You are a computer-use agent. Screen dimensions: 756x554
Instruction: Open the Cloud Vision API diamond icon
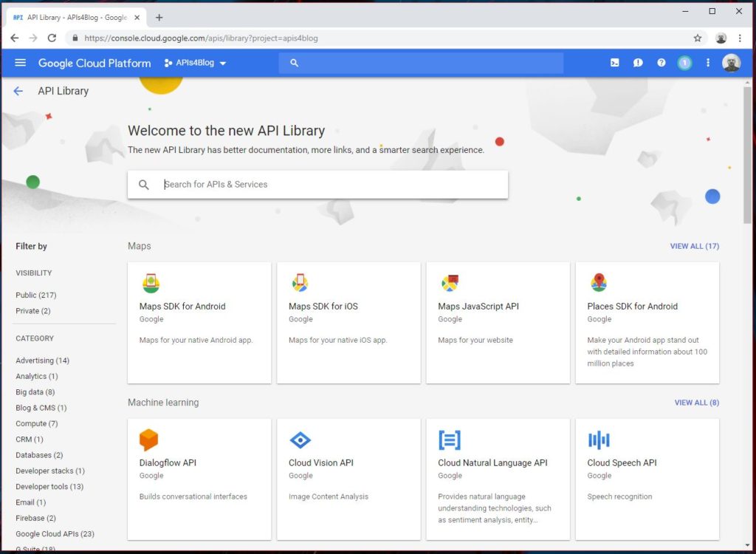(300, 439)
